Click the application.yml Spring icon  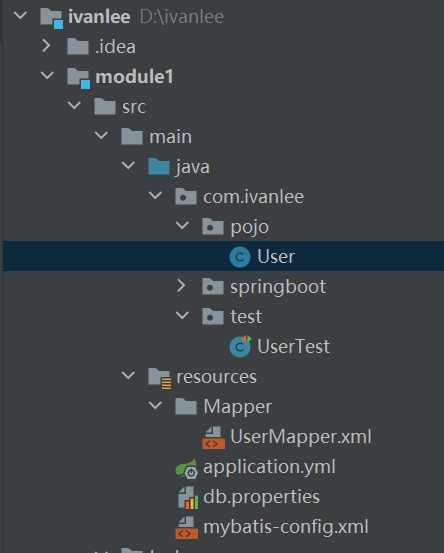(x=187, y=468)
